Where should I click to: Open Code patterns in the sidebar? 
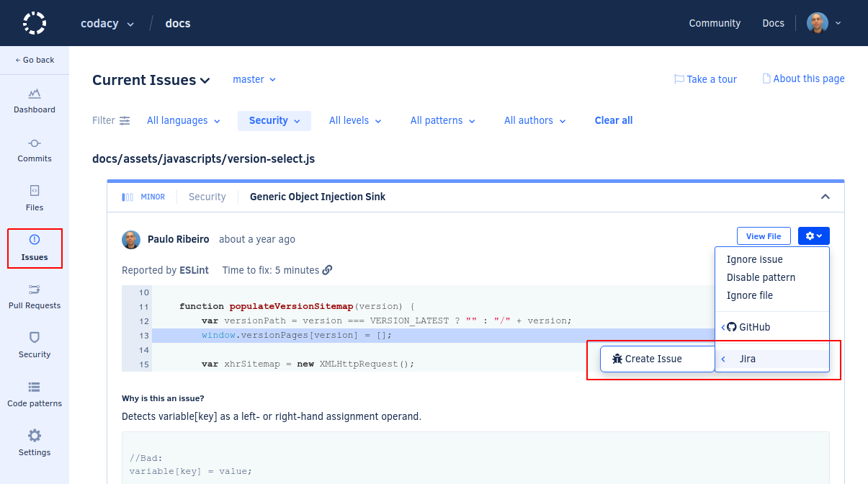click(x=35, y=395)
